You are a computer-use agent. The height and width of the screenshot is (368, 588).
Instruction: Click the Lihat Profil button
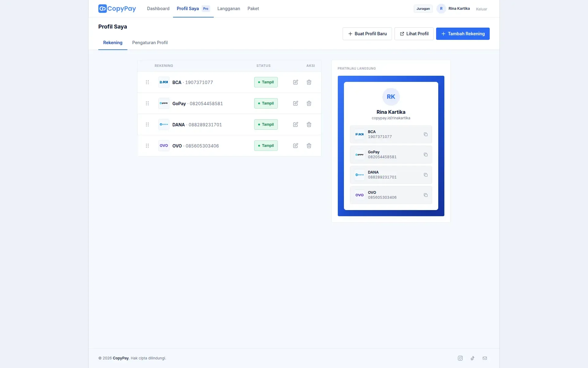pyautogui.click(x=414, y=34)
